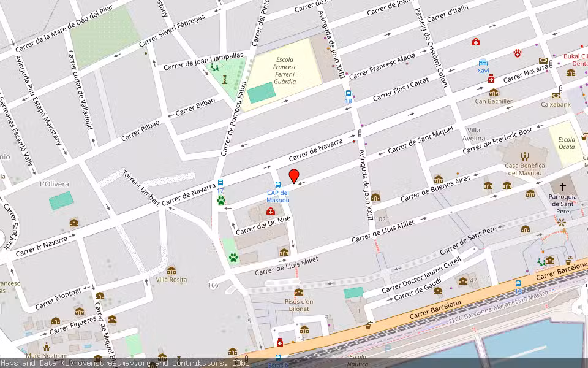Select the Mare Nostrum figure icon

click(47, 346)
